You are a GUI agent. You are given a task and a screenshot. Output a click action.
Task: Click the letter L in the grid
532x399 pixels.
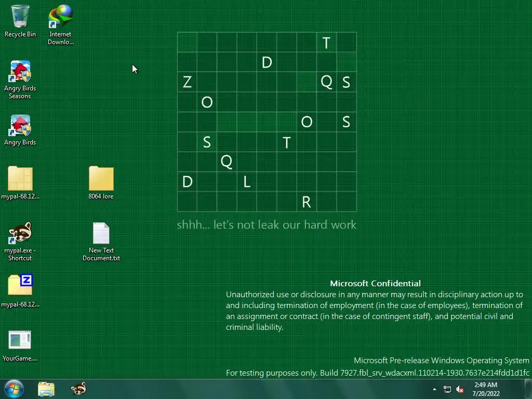(247, 182)
